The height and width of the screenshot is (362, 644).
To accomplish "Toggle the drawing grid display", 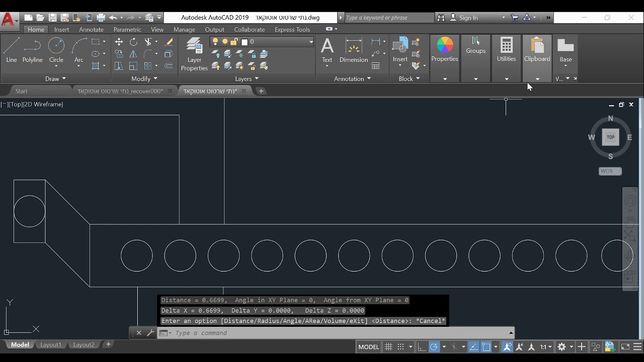I will tap(388, 347).
